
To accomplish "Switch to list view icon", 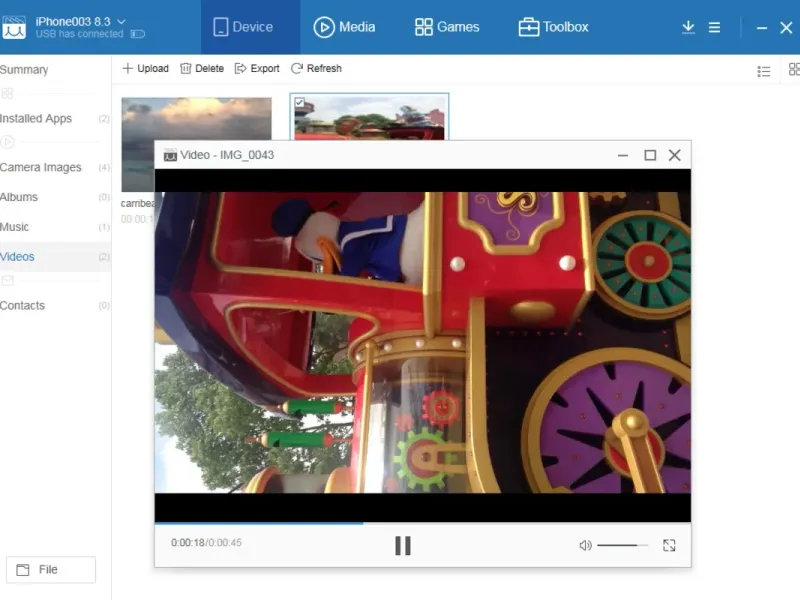I will 764,71.
